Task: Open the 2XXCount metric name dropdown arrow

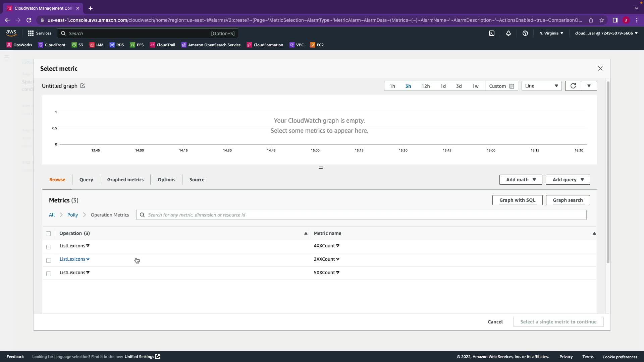Action: coord(338,259)
